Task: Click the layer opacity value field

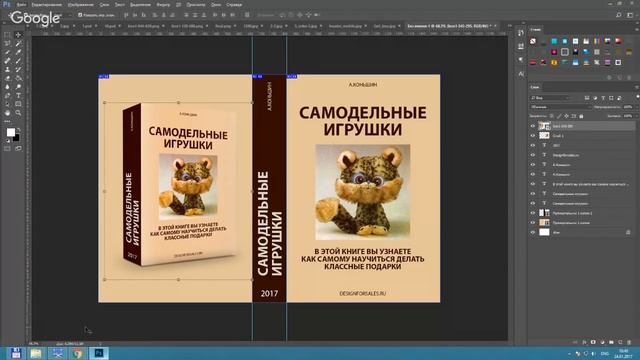Action: 627,107
